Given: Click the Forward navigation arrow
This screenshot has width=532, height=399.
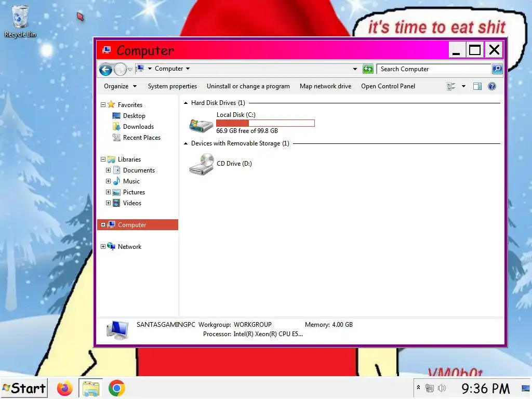Looking at the screenshot, I should tap(120, 70).
